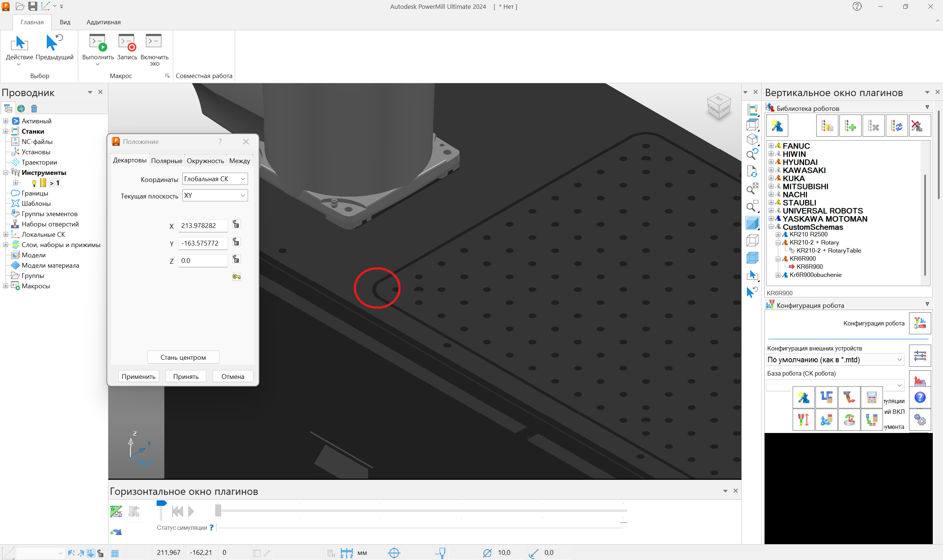Image resolution: width=943 pixels, height=560 pixels.
Task: Click the simulation timeline slider handle
Action: (218, 511)
